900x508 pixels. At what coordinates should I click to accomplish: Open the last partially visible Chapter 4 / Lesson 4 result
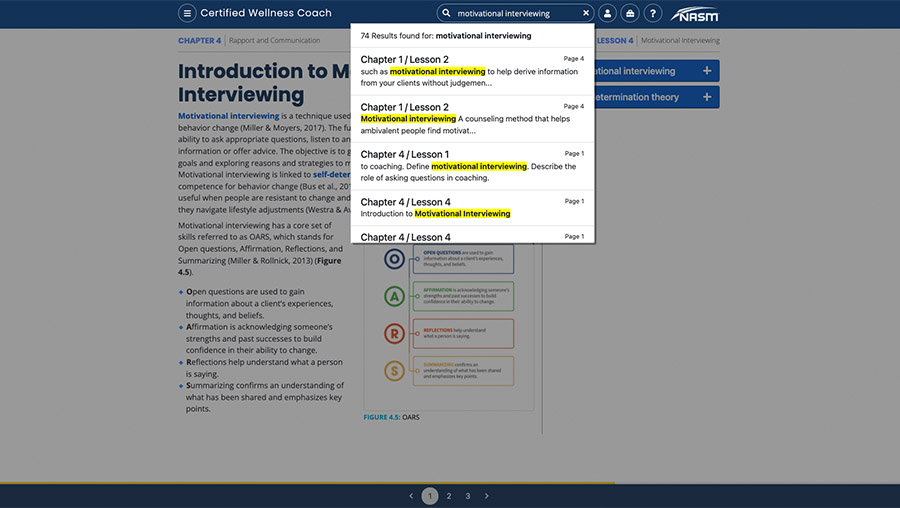coord(472,236)
